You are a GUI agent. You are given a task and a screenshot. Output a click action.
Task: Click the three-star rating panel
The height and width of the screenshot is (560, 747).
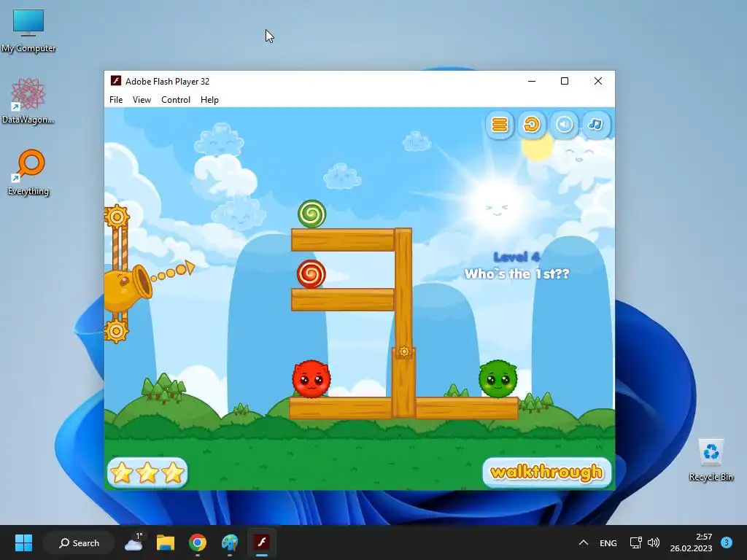[147, 472]
